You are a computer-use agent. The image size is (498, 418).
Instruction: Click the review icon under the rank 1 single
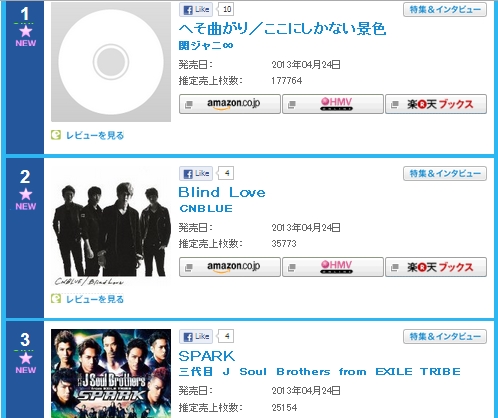point(56,135)
